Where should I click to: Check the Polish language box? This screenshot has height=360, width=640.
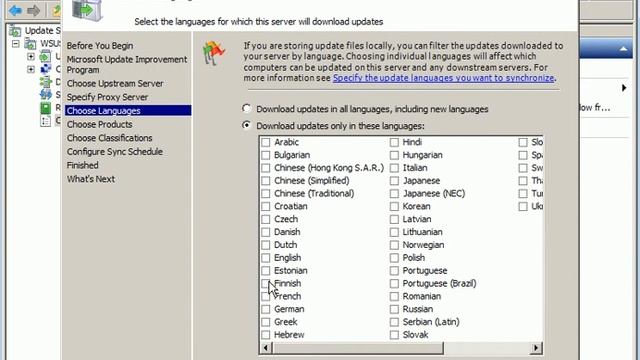click(x=394, y=258)
